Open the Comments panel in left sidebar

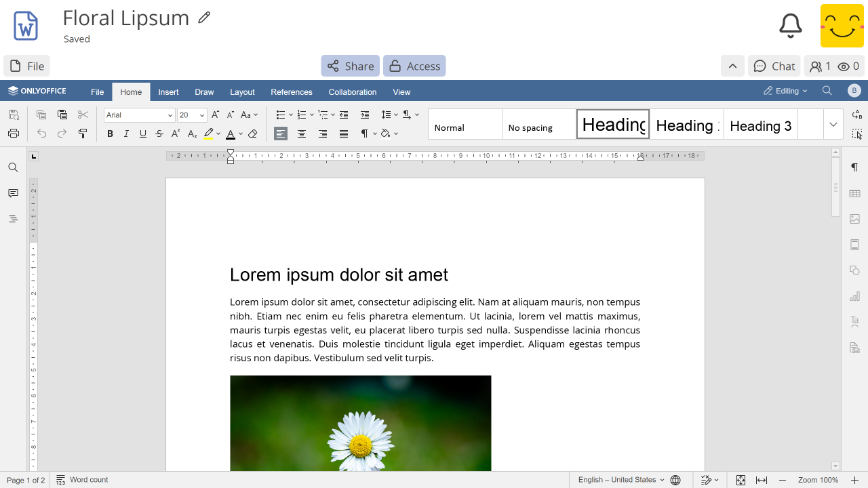click(x=13, y=193)
